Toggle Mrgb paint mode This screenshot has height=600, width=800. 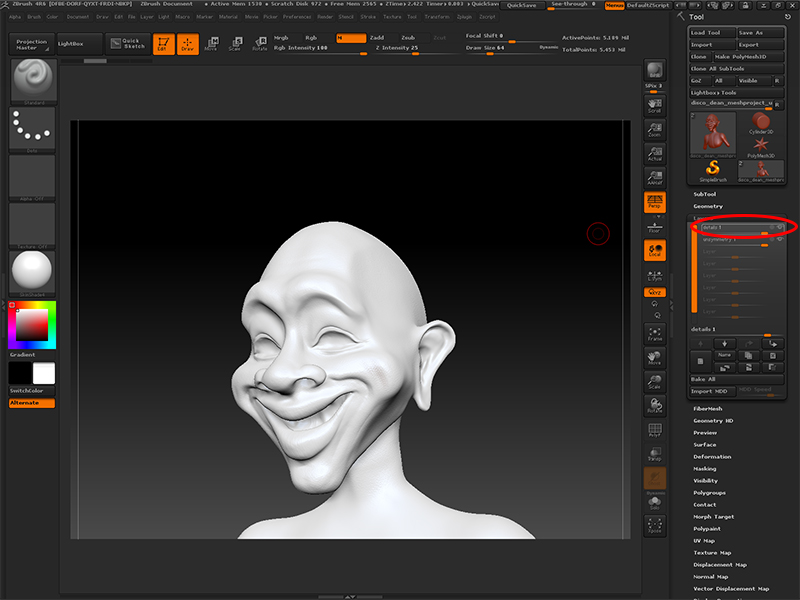pos(282,38)
